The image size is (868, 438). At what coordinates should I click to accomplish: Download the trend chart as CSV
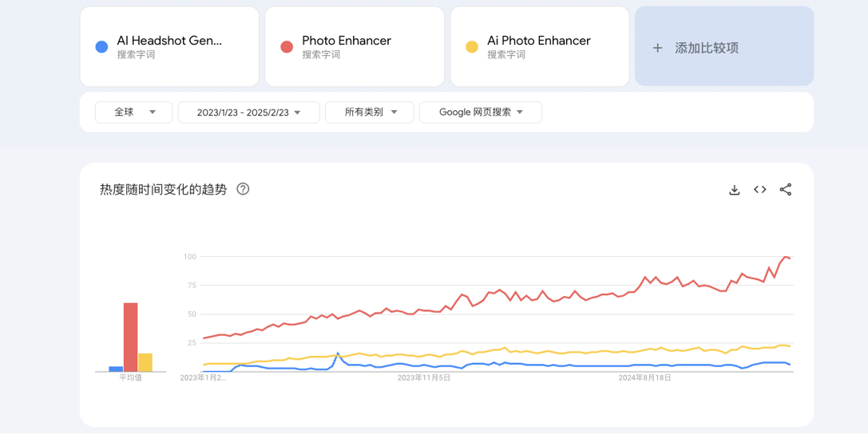(734, 190)
